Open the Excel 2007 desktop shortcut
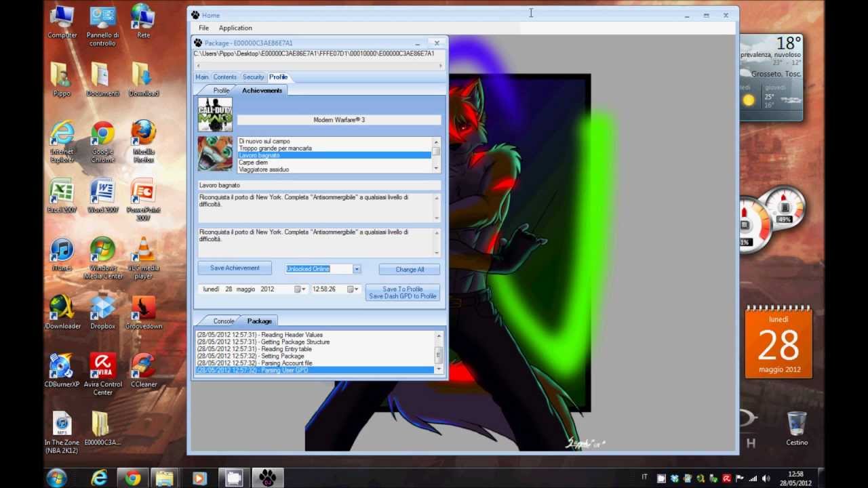The width and height of the screenshot is (868, 488). 62,196
